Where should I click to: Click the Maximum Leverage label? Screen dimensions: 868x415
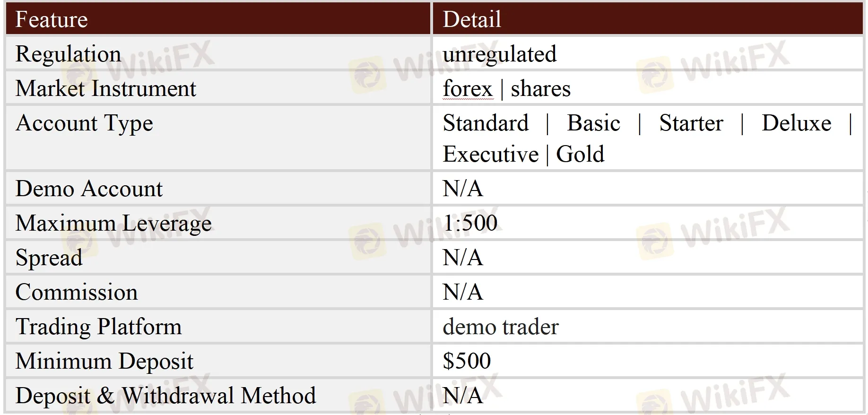click(113, 224)
